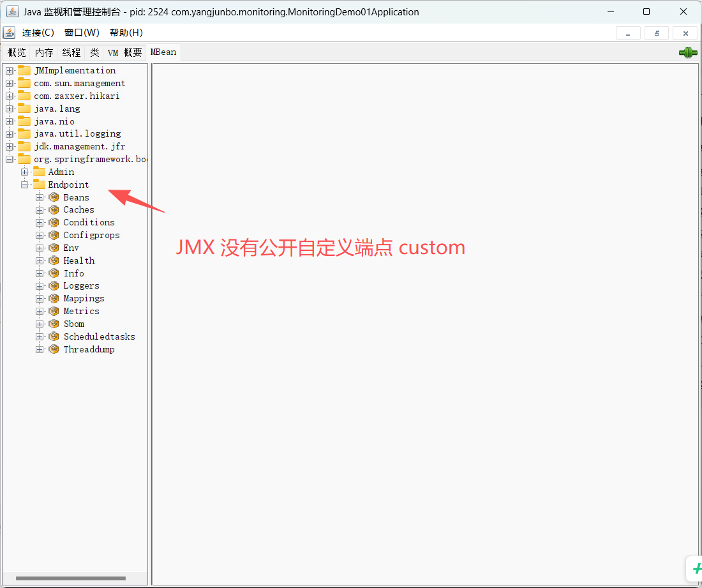Click the Health MBean icon
Viewport: 702px width, 588px height.
point(54,260)
